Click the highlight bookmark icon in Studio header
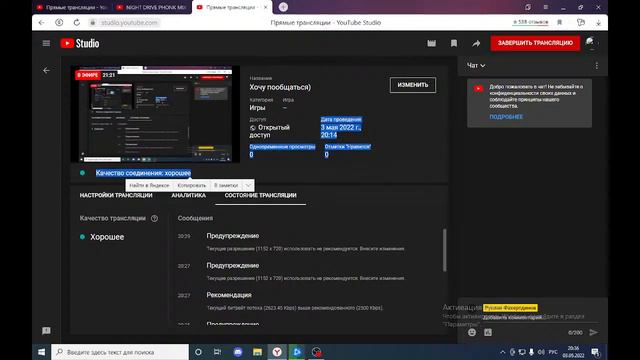The height and width of the screenshot is (360, 640). point(454,43)
